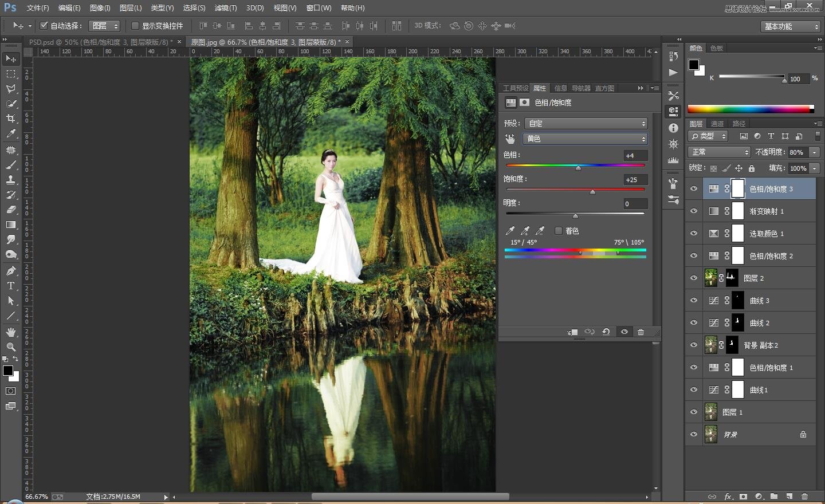Open the 正常 blend mode dropdown
The width and height of the screenshot is (825, 504).
click(719, 152)
